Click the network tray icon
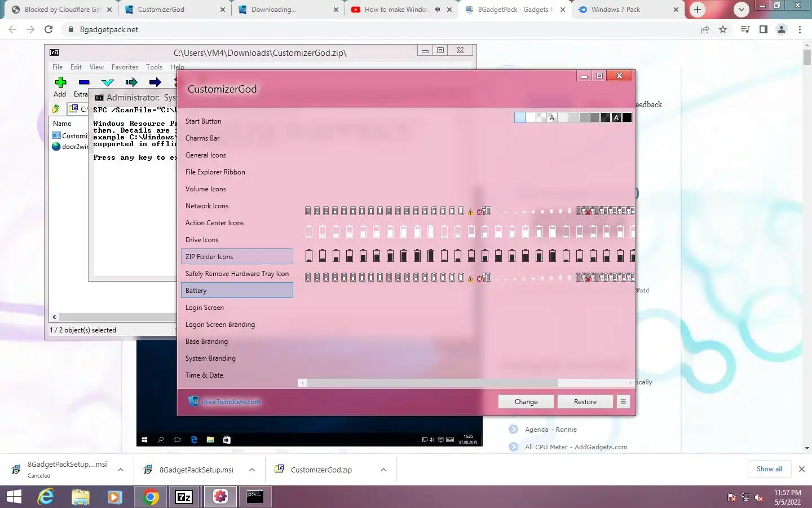The width and height of the screenshot is (812, 508). click(745, 497)
